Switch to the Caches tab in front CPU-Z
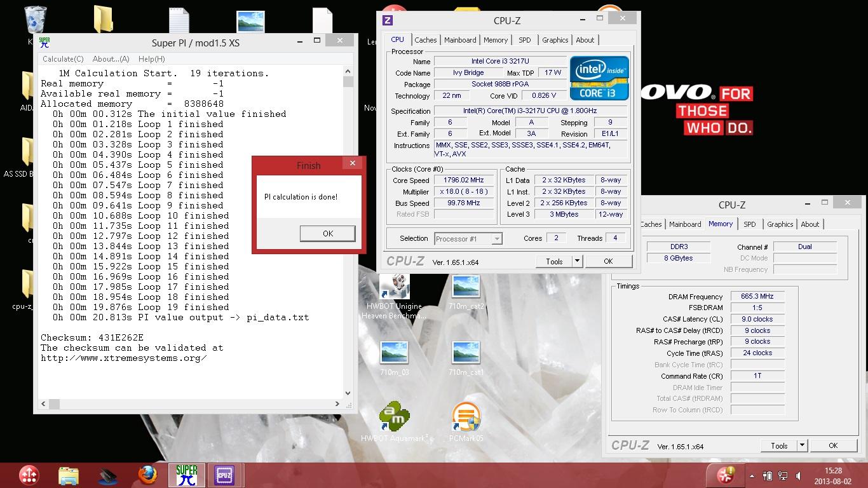Screen dimensions: 868x488 pos(425,40)
